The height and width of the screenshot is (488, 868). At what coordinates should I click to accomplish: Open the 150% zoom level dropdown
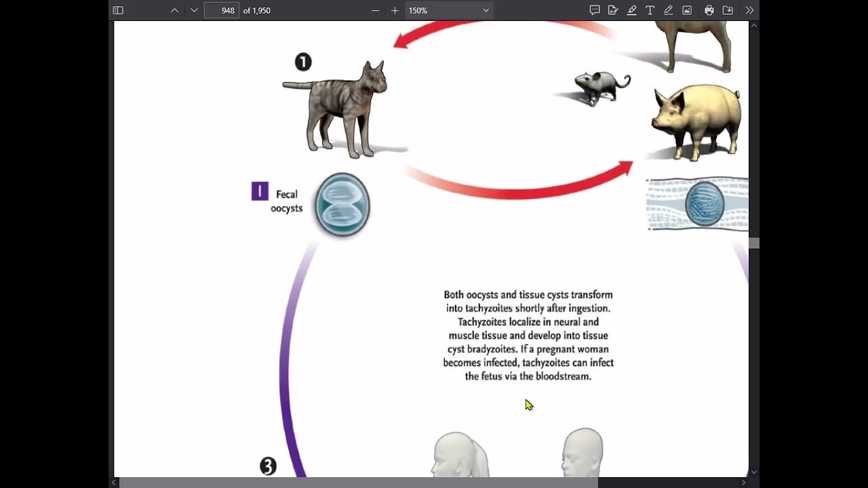coord(448,10)
